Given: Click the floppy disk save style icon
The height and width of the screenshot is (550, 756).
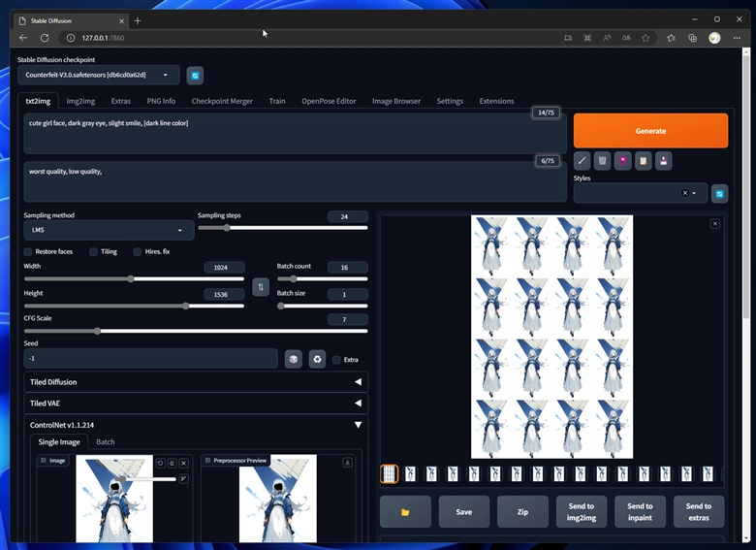Looking at the screenshot, I should coord(663,161).
